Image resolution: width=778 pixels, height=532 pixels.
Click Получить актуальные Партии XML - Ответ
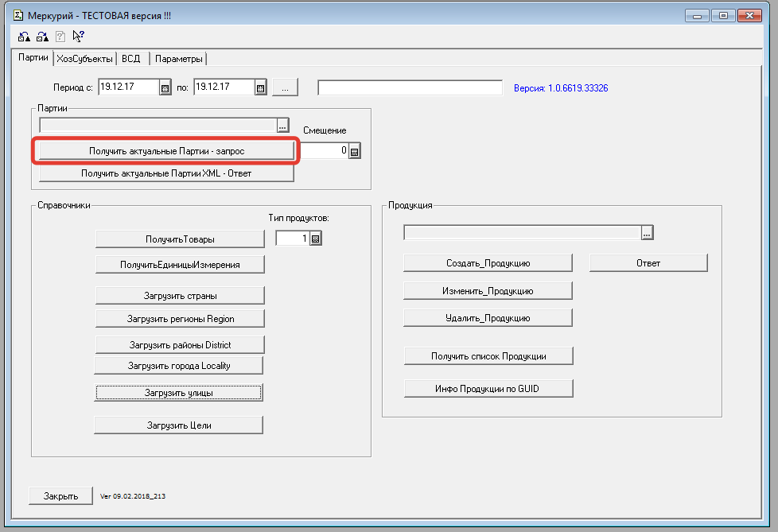[x=167, y=173]
